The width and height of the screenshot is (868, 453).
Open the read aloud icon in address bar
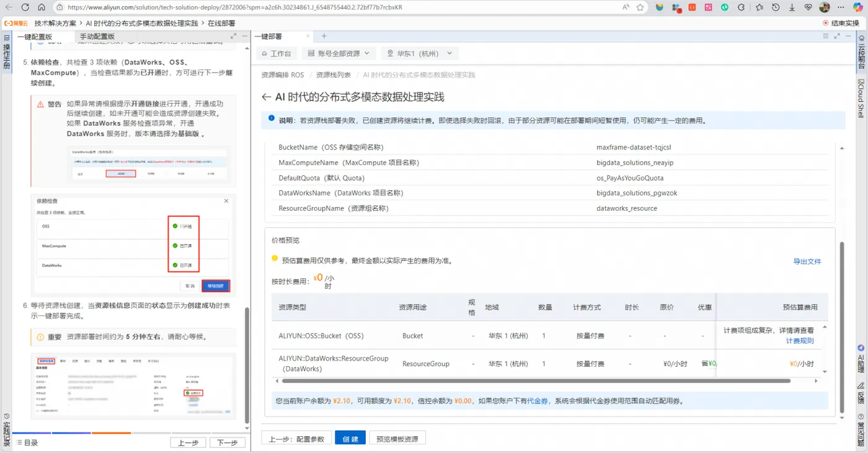pyautogui.click(x=626, y=7)
